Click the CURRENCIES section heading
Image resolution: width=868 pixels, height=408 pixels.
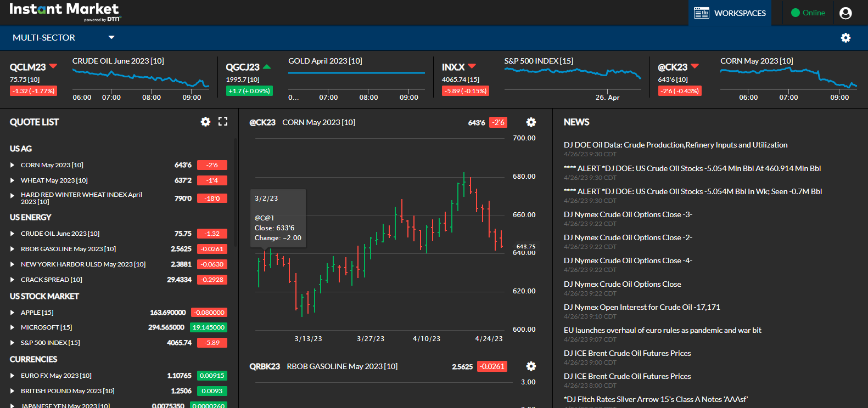[x=33, y=359]
